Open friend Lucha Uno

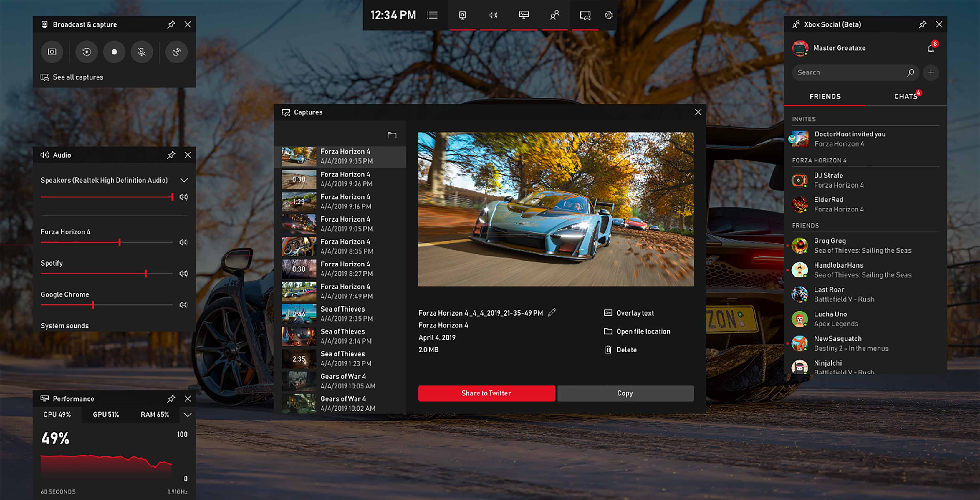point(865,319)
